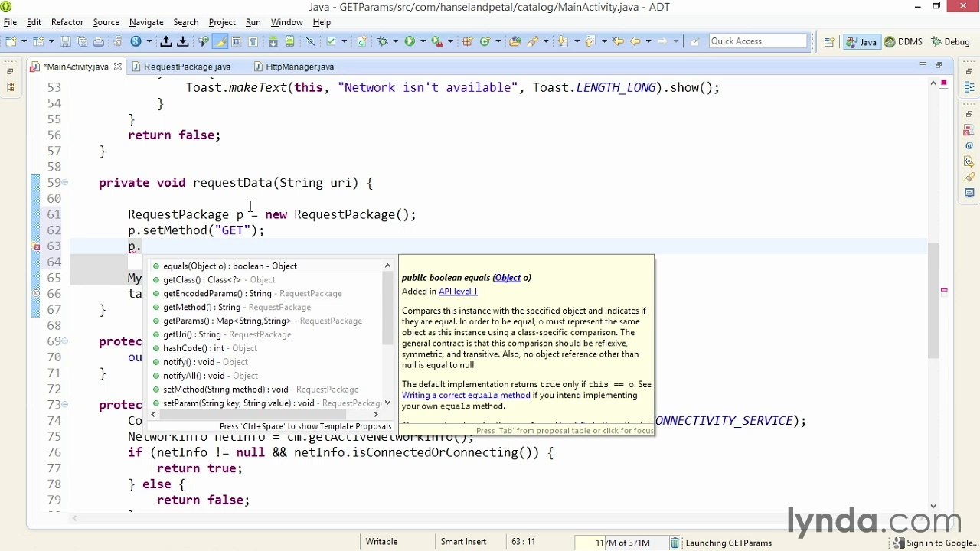Click the New wizard icon in toolbar
Screen dimensions: 980x551
click(10, 41)
